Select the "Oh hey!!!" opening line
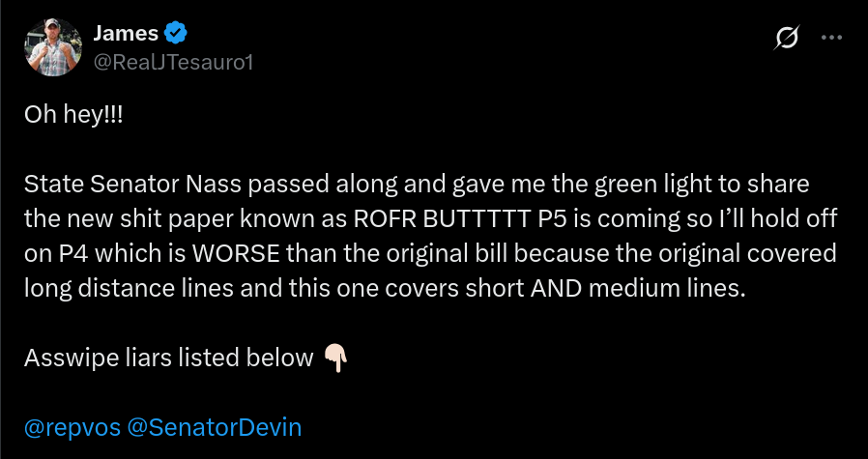Screen dimensions: 868x459 (73, 115)
